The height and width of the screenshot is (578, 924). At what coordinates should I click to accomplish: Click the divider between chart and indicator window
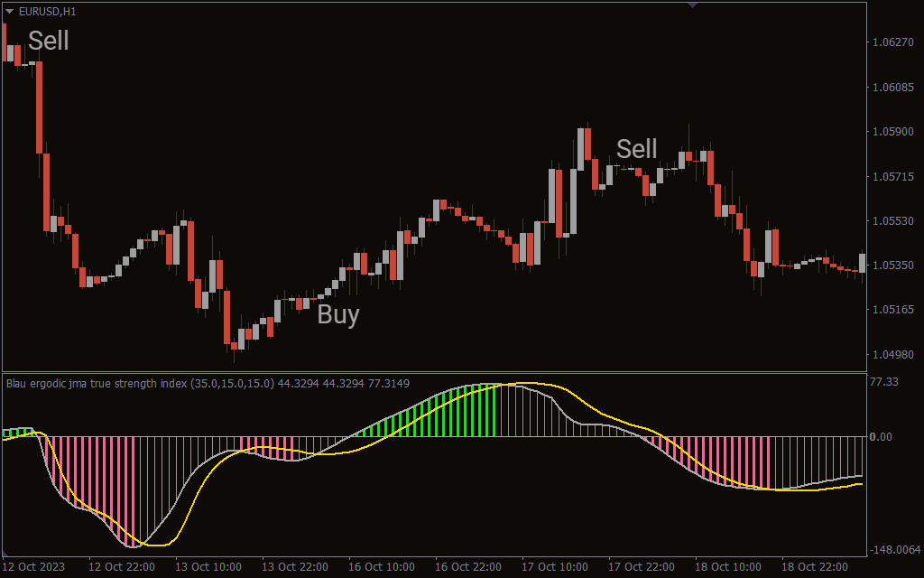click(433, 372)
